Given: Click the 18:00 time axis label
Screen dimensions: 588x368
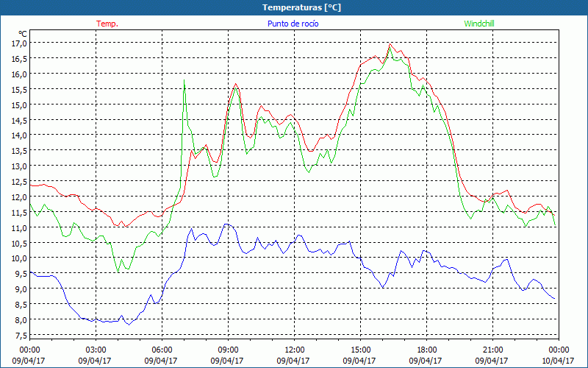Looking at the screenshot, I should (426, 350).
